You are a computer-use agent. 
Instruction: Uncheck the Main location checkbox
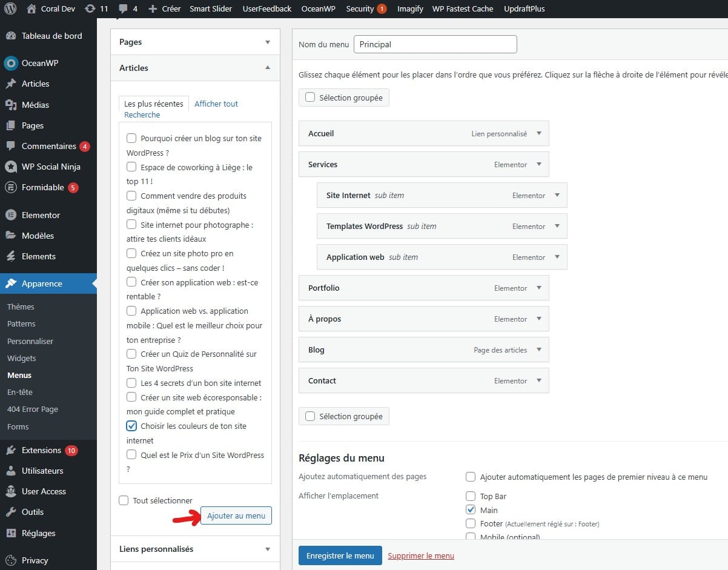pos(471,510)
